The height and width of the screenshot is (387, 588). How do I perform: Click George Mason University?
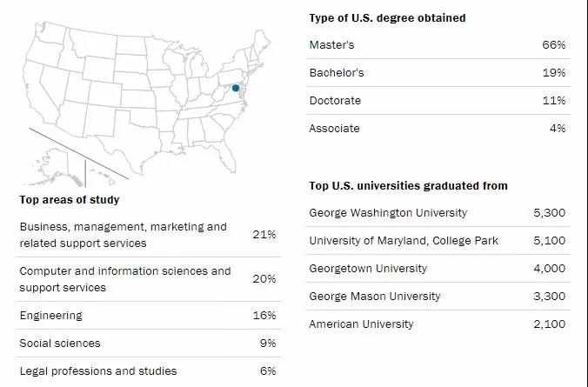coord(375,296)
